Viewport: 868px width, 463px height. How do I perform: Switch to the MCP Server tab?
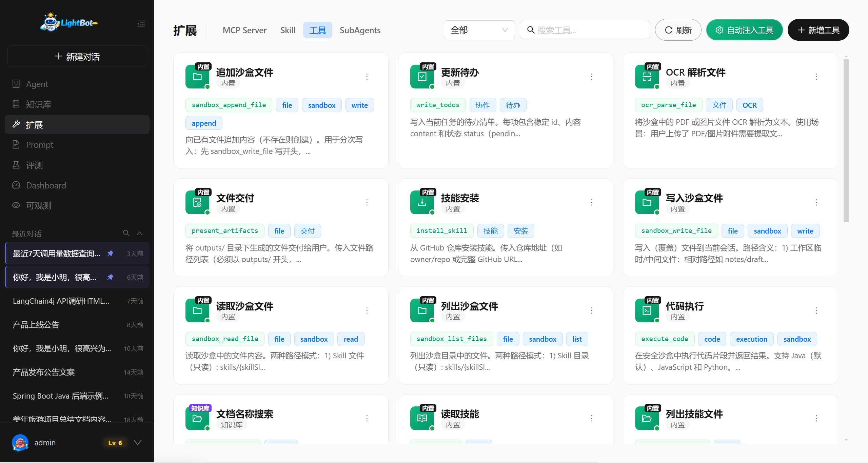pos(244,30)
